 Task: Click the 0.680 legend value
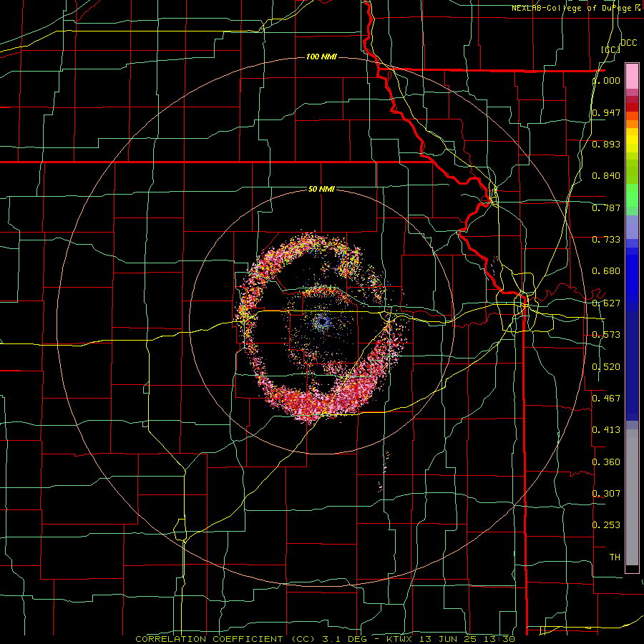(606, 271)
